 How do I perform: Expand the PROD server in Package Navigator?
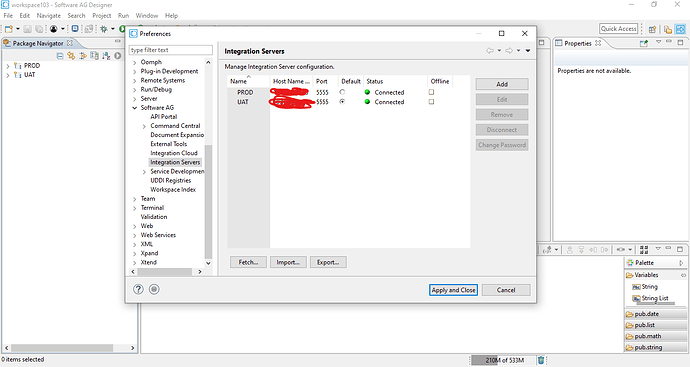coord(7,66)
